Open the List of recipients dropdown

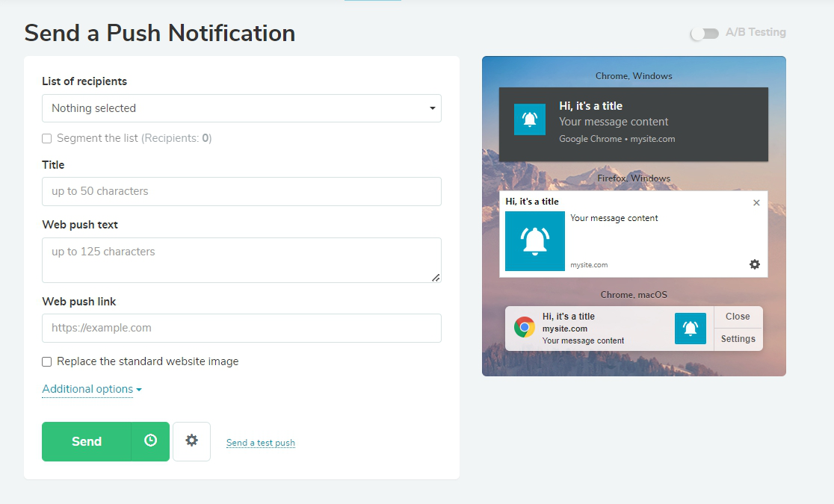click(x=241, y=108)
